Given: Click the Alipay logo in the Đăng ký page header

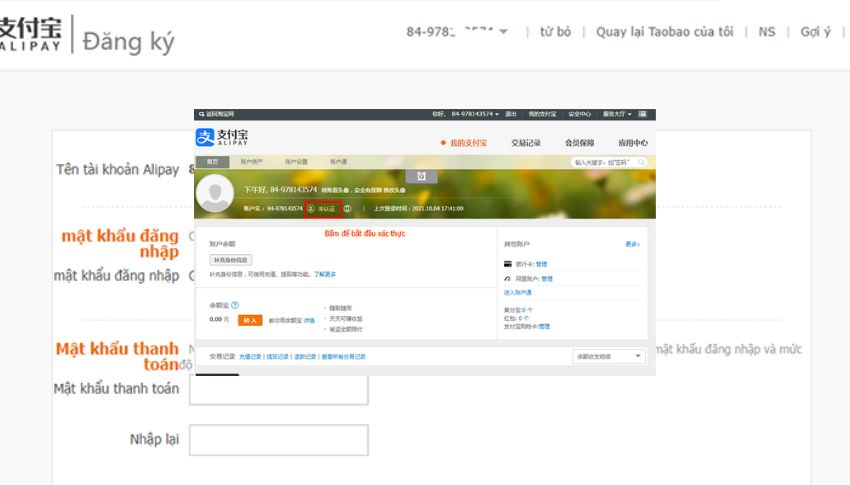Looking at the screenshot, I should point(30,34).
